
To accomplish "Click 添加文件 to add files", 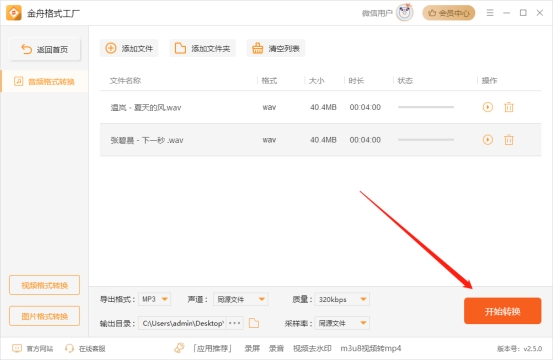I will 129,48.
